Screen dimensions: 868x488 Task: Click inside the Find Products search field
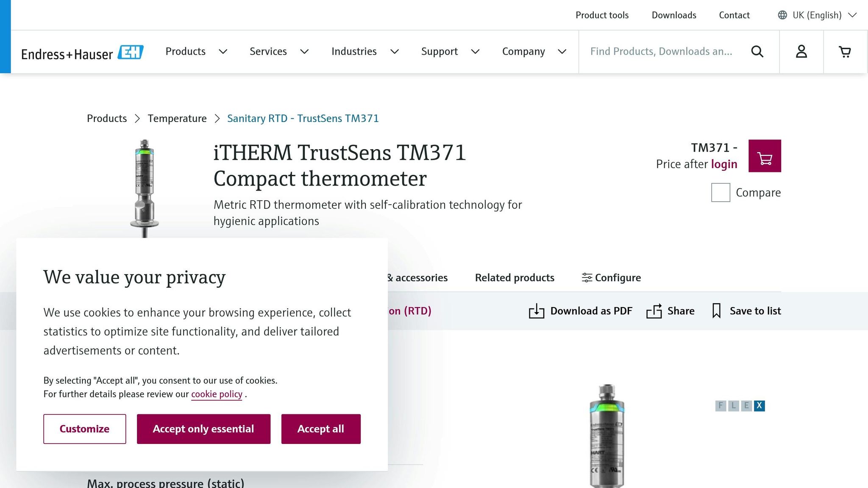[661, 51]
